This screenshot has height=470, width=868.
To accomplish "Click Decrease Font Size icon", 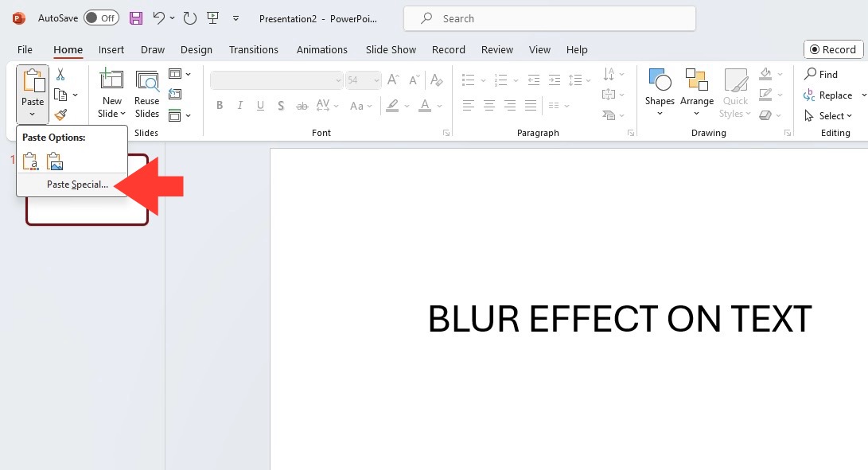I will coord(414,80).
